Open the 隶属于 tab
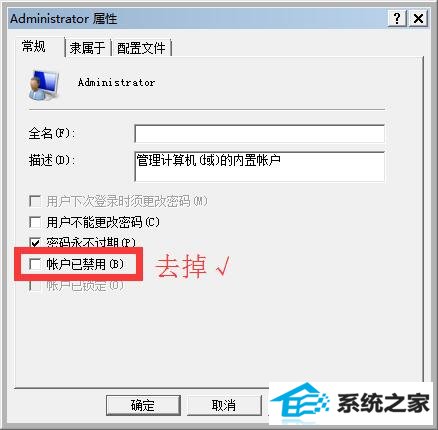Screen dimensions: 438x430 88,48
